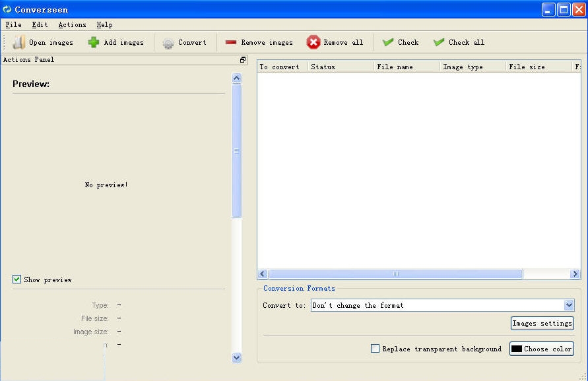The height and width of the screenshot is (381, 588).
Task: Click file list scroll right arrow
Action: tap(575, 274)
